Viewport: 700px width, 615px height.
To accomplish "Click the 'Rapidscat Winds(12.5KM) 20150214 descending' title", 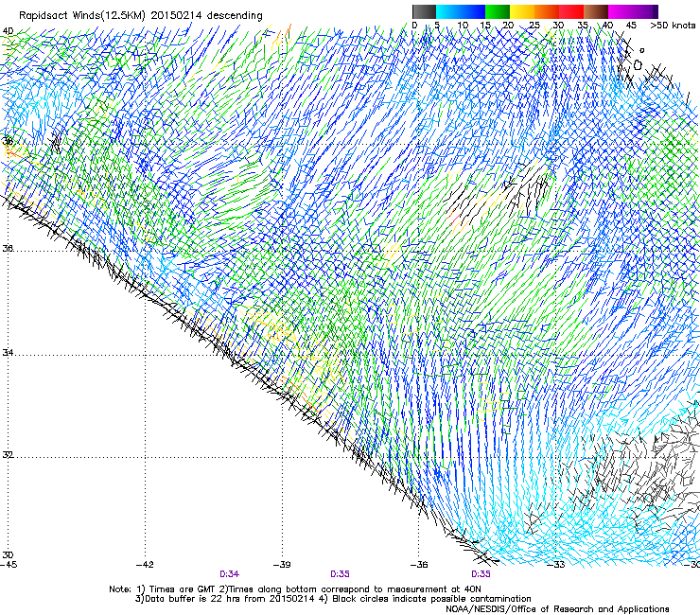I will pyautogui.click(x=141, y=16).
